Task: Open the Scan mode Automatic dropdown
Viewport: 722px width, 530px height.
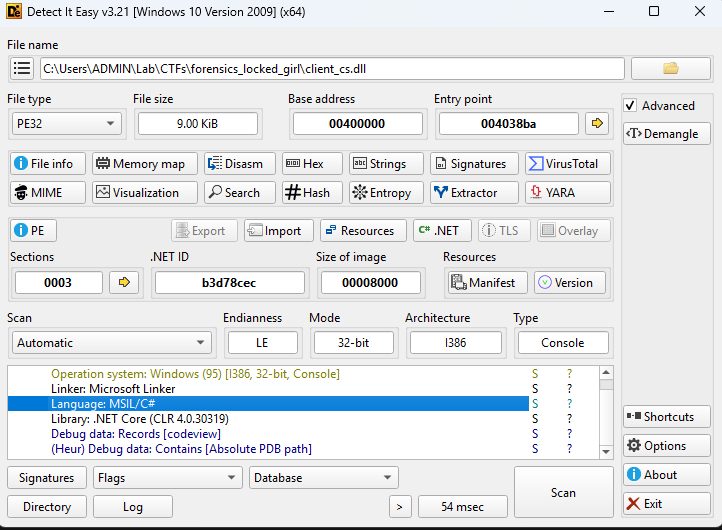Action: pos(111,343)
